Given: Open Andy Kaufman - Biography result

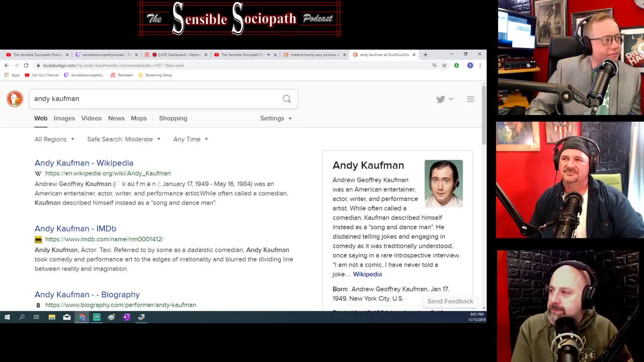Looking at the screenshot, I should coord(87,295).
